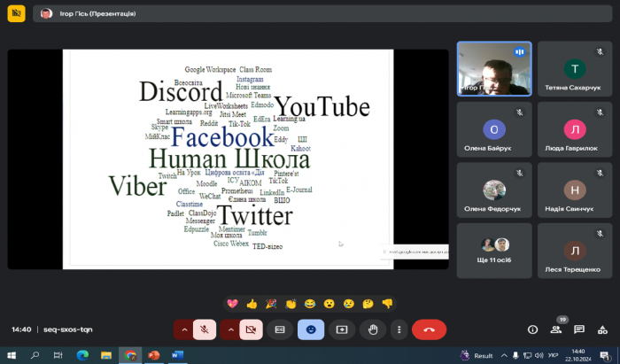Click the present screen icon

click(342, 329)
